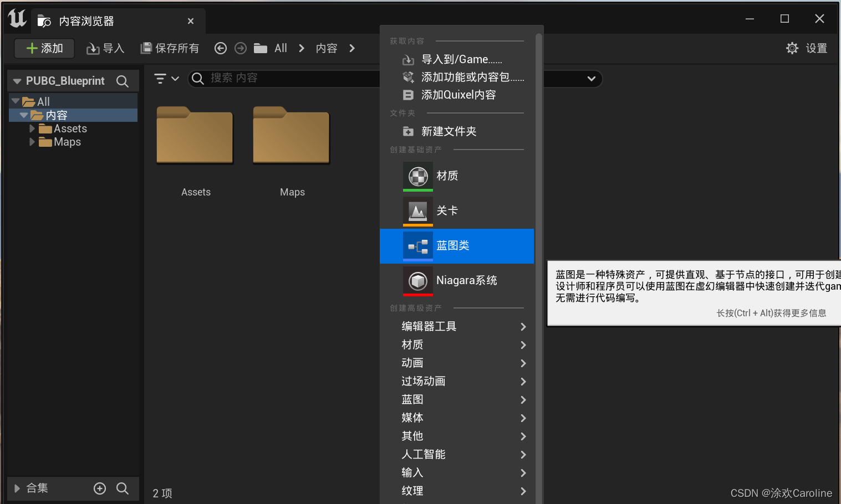This screenshot has width=841, height=504.
Task: Open the 保存所有 save all button
Action: coord(170,48)
